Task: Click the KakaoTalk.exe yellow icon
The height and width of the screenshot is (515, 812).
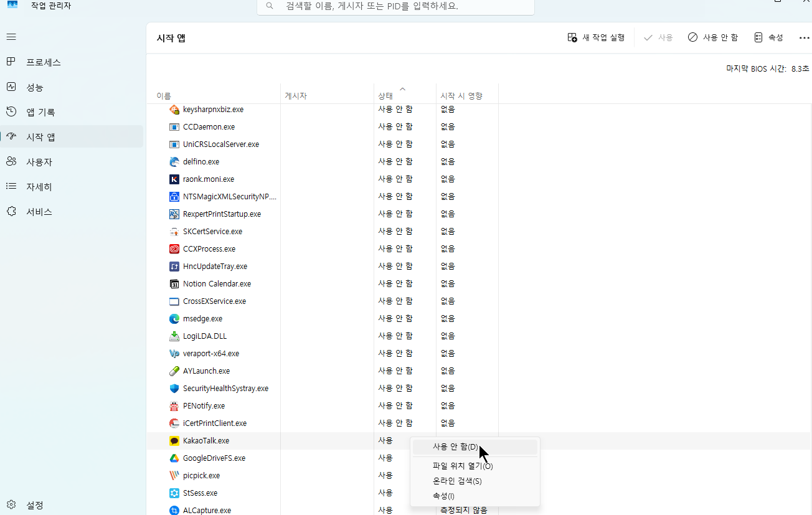Action: click(174, 441)
